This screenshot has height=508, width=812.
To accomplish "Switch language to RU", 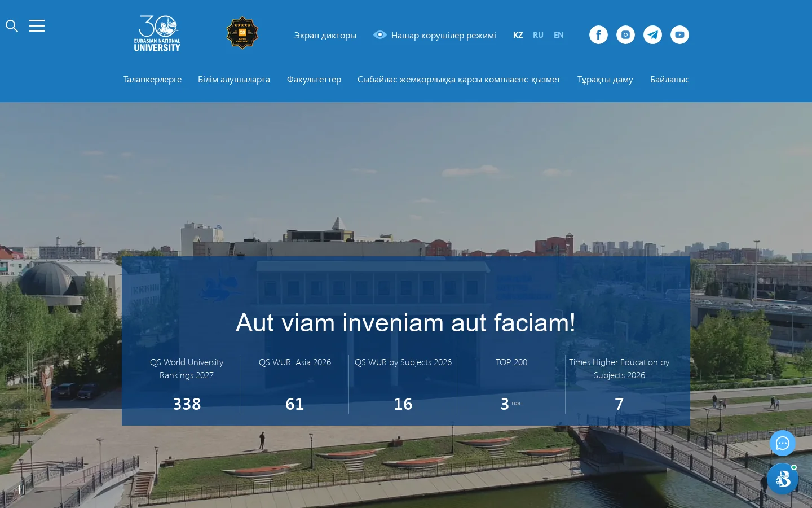I will 538,35.
